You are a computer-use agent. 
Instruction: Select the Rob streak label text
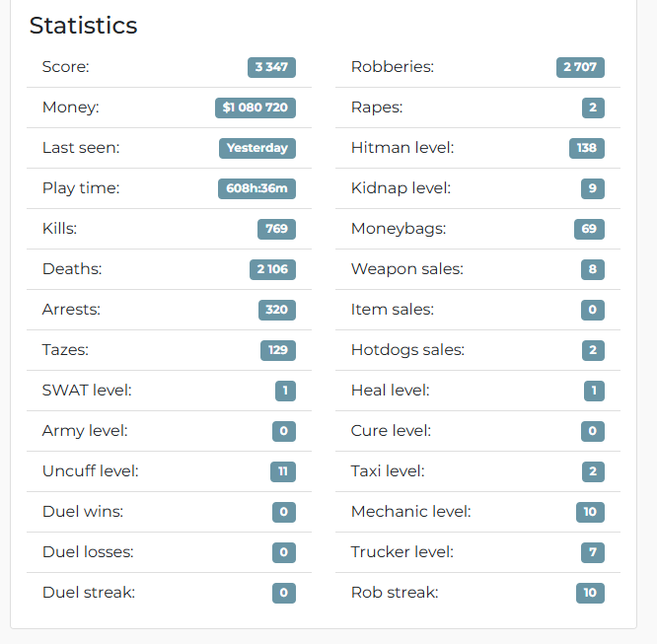395,593
